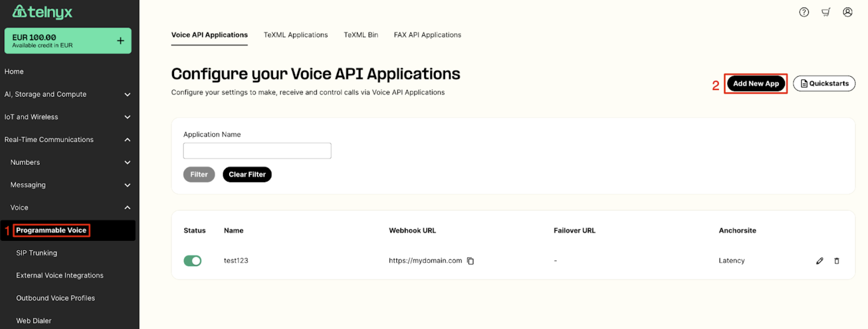
Task: Edit the test123 application
Action: pyautogui.click(x=820, y=261)
